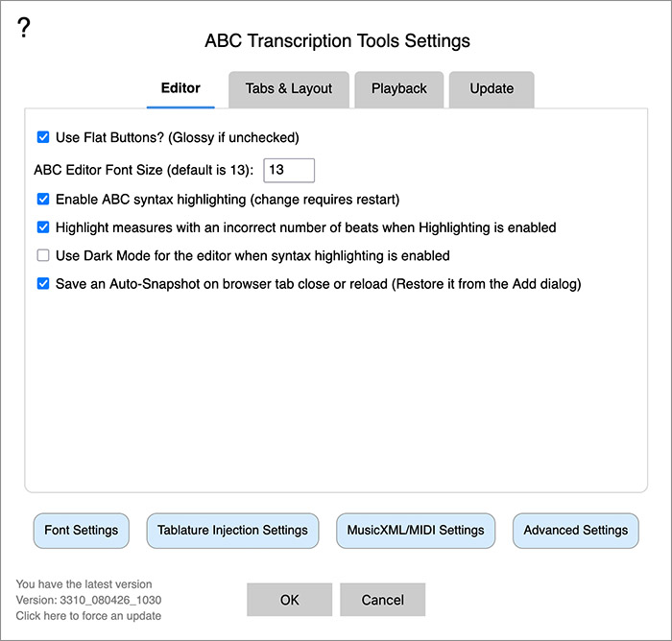
Task: Click the ABC Editor Font Size field
Action: pyautogui.click(x=289, y=170)
